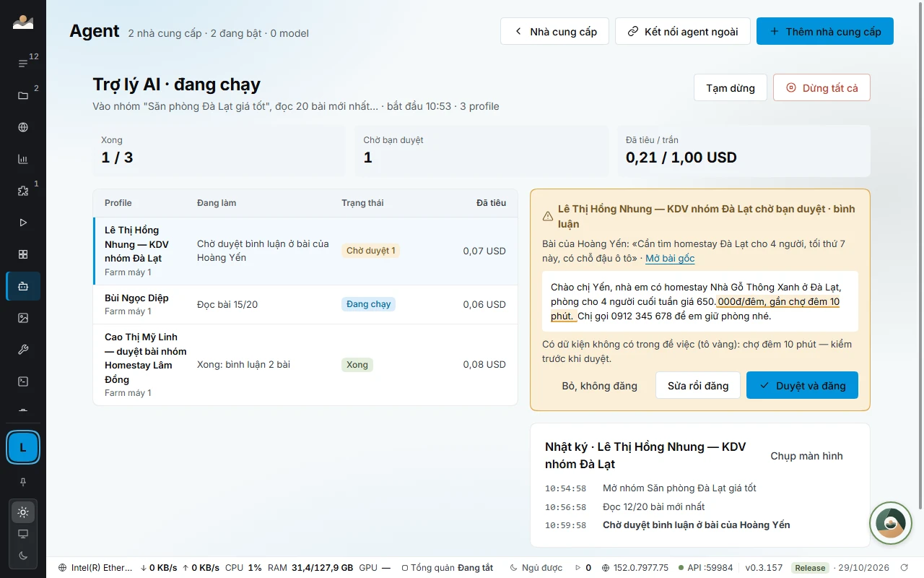
Task: Open the four-squares grid icon
Action: pos(23,254)
